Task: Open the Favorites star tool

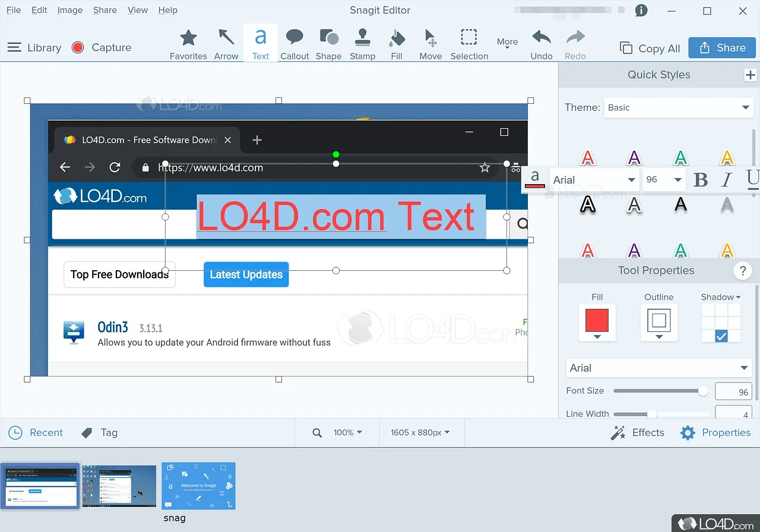Action: [188, 44]
